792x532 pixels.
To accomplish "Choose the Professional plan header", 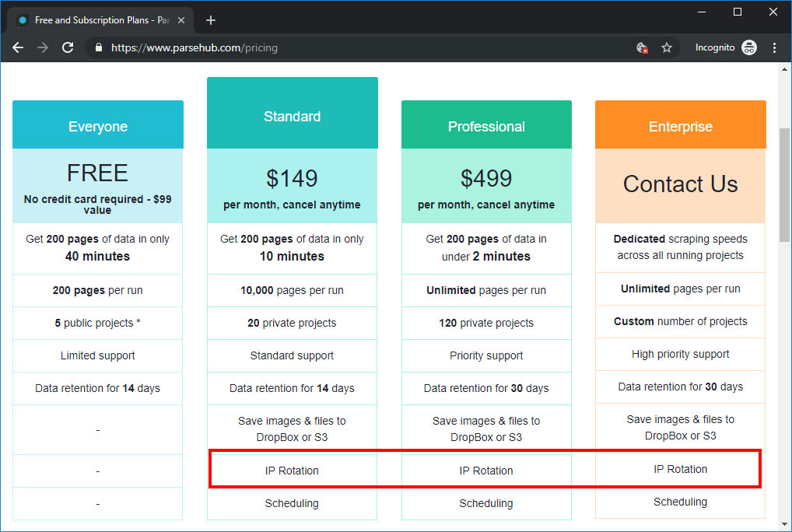I will 486,124.
